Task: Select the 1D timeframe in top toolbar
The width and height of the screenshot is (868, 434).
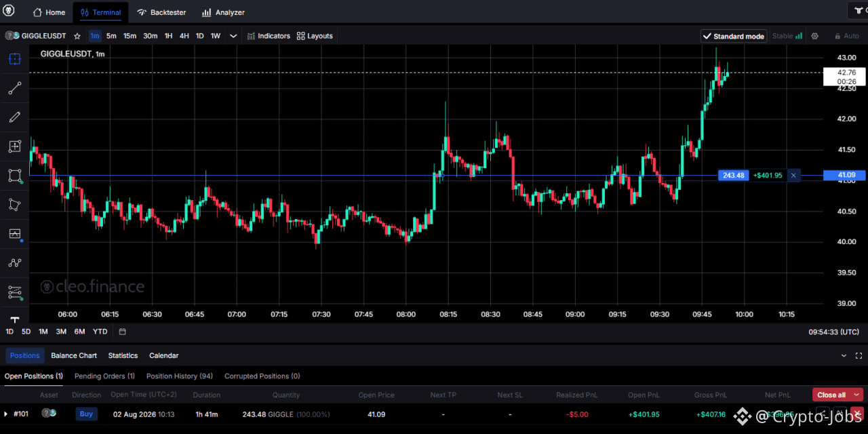Action: [200, 36]
